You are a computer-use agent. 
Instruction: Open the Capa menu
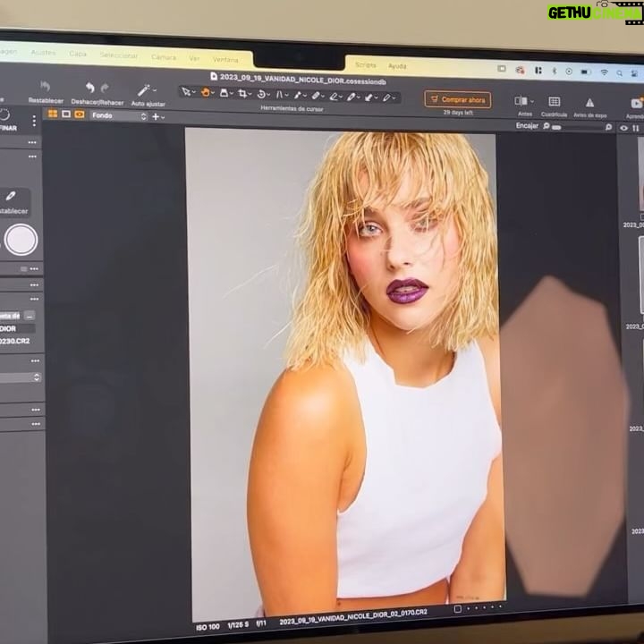point(78,54)
